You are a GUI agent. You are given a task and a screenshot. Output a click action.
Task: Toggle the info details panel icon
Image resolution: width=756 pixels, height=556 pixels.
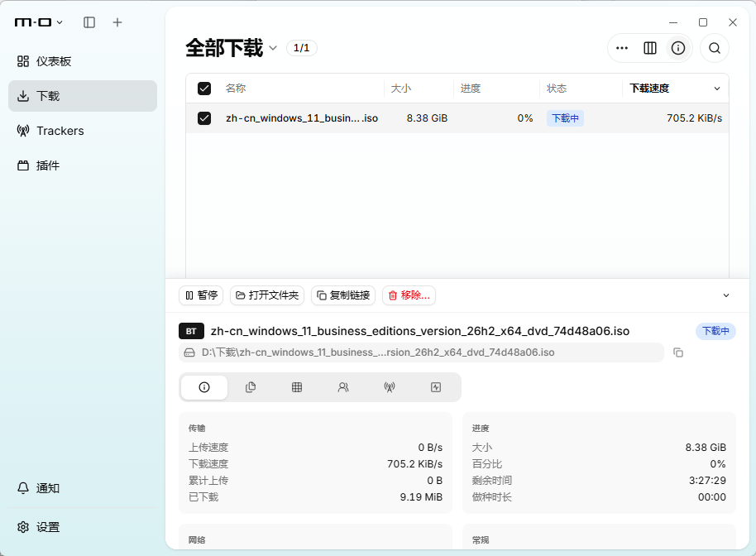(678, 48)
